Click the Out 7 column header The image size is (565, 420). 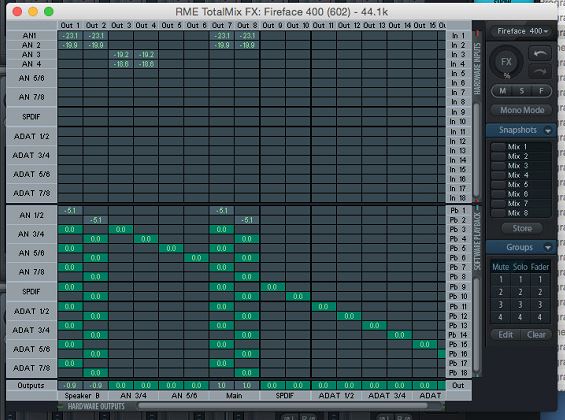222,25
